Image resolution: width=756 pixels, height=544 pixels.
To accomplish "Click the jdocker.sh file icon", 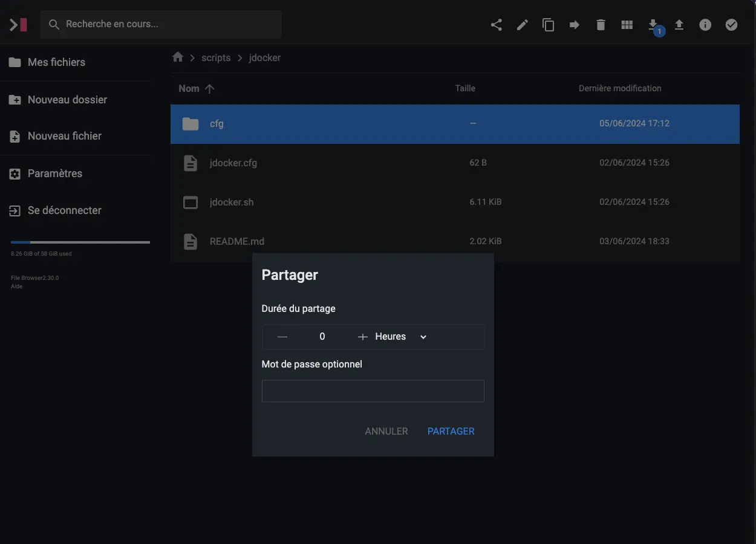I will [x=191, y=202].
